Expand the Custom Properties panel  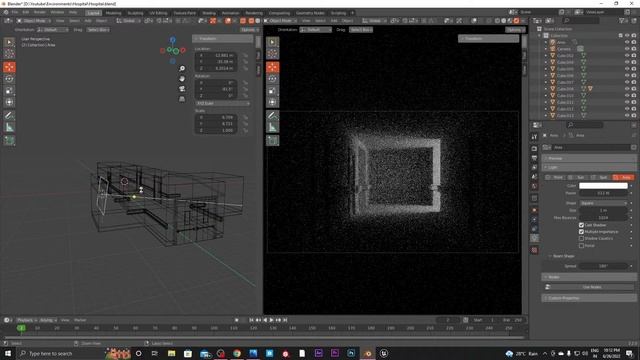589,298
